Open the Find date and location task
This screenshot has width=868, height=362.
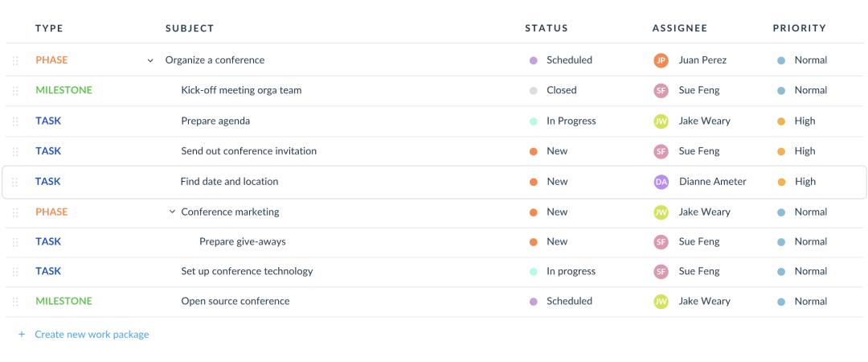click(229, 182)
